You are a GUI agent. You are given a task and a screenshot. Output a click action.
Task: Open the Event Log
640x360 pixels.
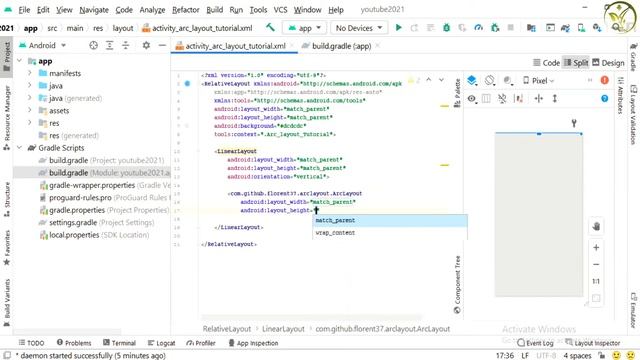pos(535,343)
